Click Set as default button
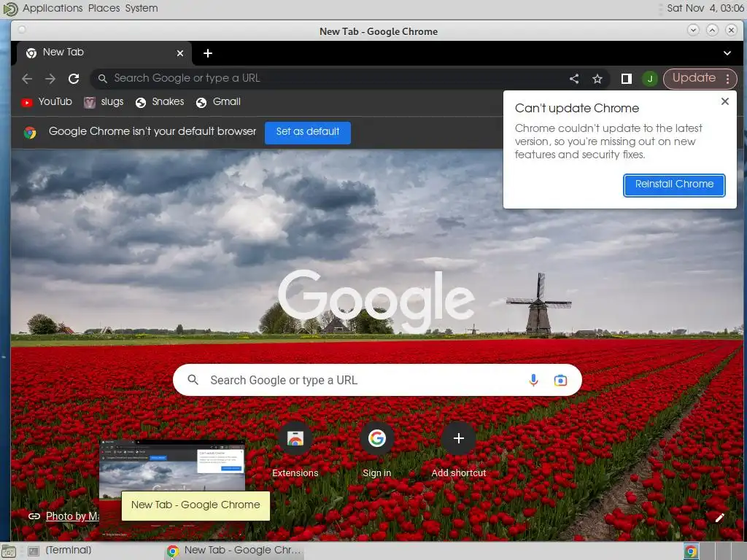747x560 pixels. 308,132
